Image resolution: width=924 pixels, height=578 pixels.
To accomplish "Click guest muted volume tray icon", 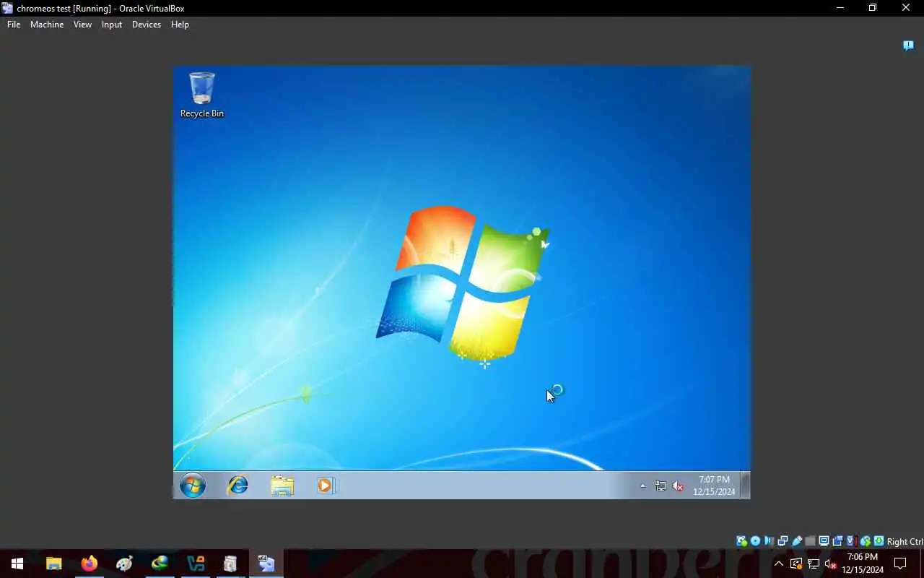I will click(678, 486).
